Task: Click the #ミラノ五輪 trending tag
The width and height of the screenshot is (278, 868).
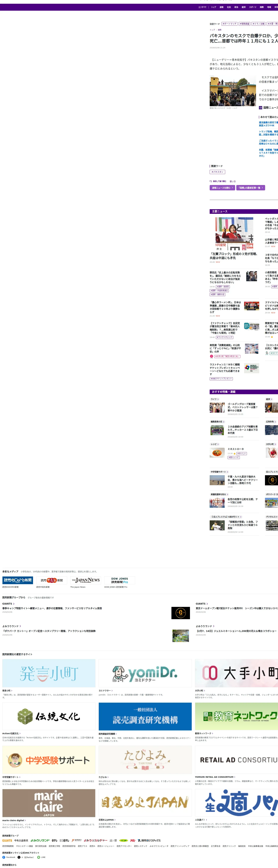Action: (258, 24)
